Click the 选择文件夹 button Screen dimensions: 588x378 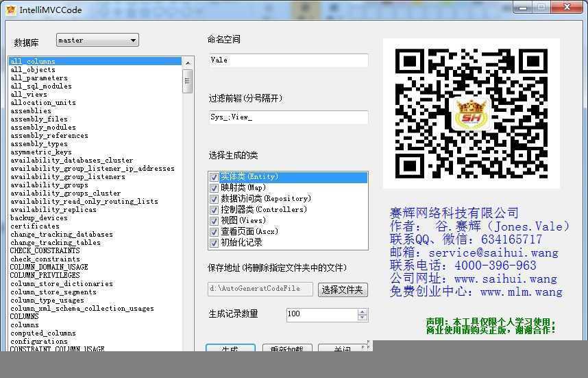pos(343,290)
